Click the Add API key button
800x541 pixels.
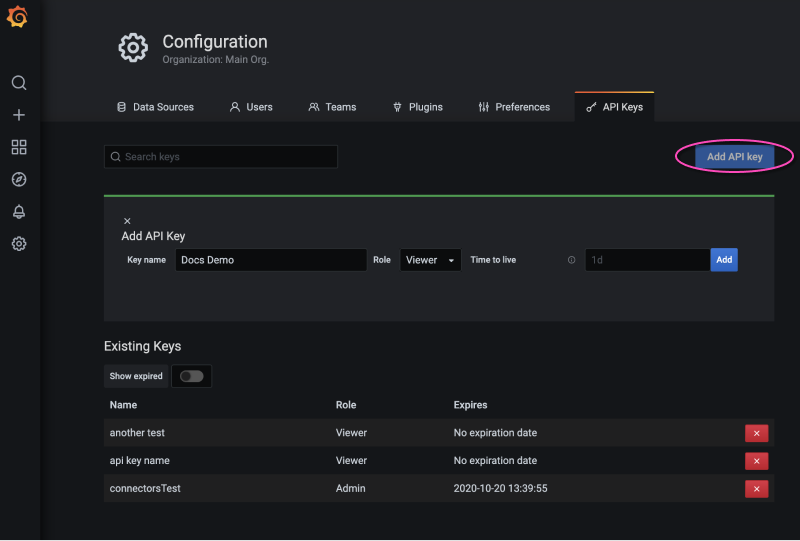(734, 157)
